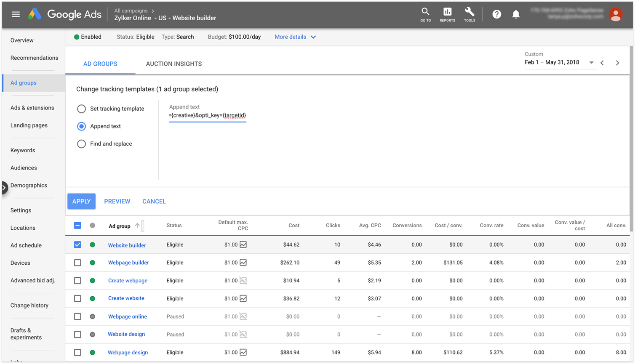The image size is (635, 364).
Task: Click the Append text input field
Action: click(x=208, y=115)
